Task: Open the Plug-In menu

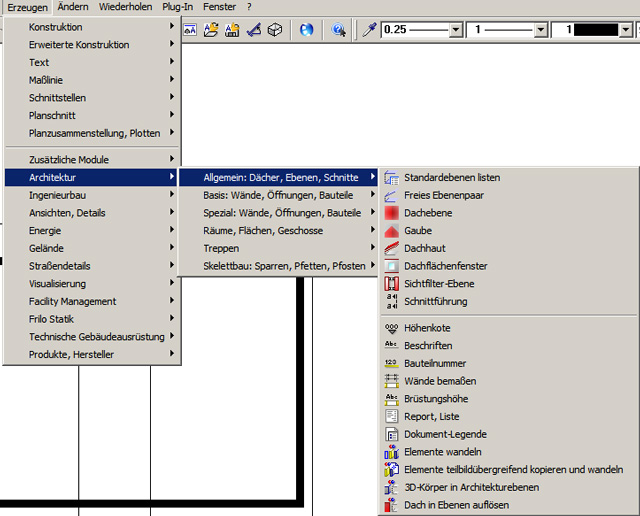Action: (177, 7)
